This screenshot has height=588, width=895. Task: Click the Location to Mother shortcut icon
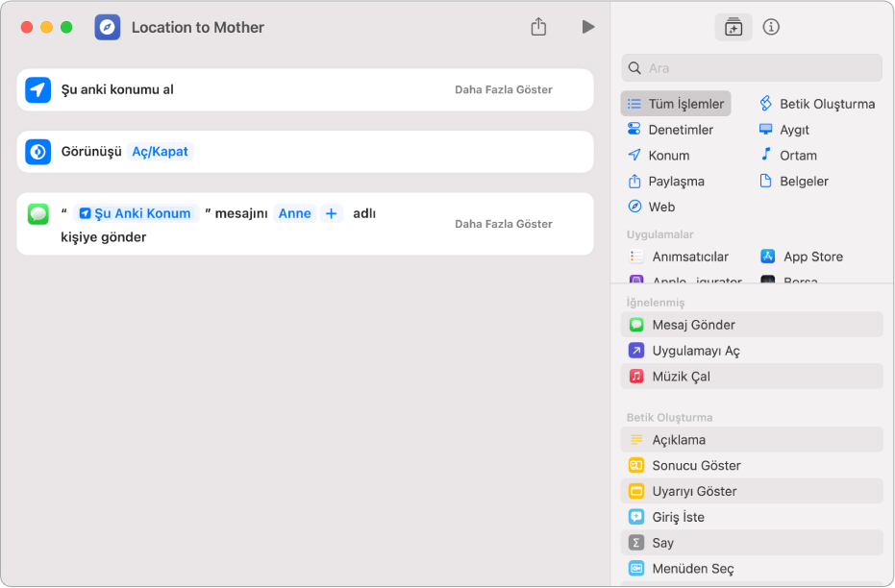[108, 27]
